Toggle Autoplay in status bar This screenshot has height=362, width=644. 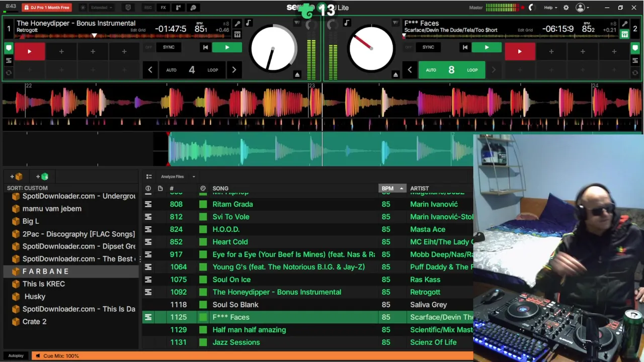point(16,356)
